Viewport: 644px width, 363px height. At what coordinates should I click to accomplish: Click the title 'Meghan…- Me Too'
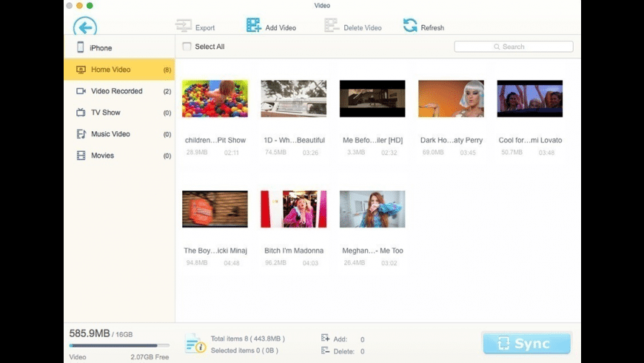pos(372,250)
